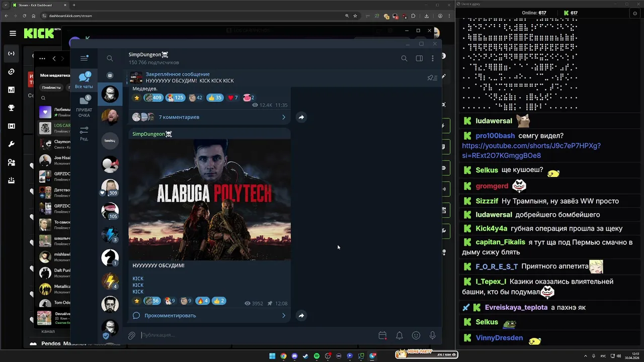Select the Плейлисты filter chip
Image resolution: width=644 pixels, height=362 pixels.
pyautogui.click(x=51, y=87)
